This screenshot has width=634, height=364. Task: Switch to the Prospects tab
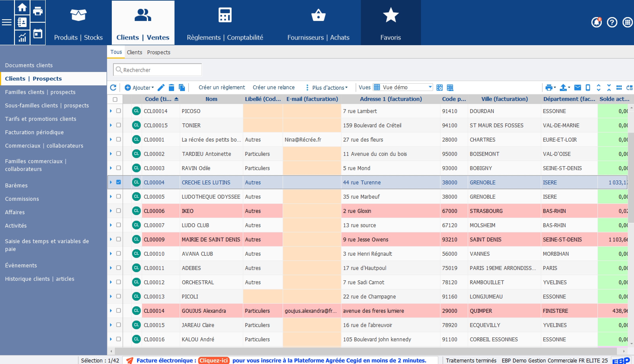coord(158,52)
